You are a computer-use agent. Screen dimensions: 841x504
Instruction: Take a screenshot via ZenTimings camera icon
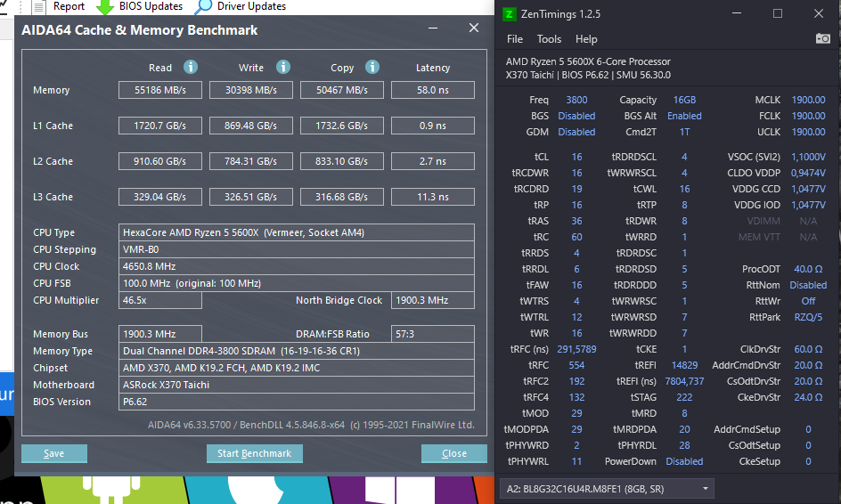pyautogui.click(x=823, y=38)
